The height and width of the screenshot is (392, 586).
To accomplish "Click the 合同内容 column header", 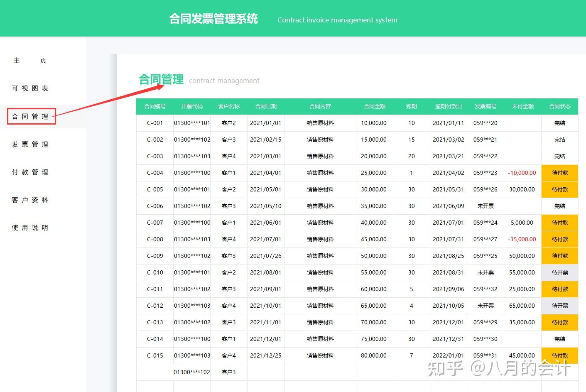I will (x=320, y=106).
